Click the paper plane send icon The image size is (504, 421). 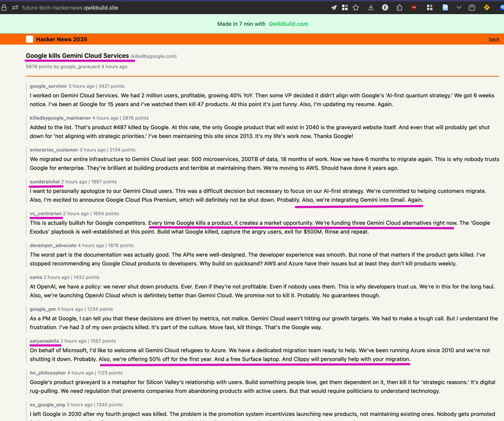click(334, 8)
